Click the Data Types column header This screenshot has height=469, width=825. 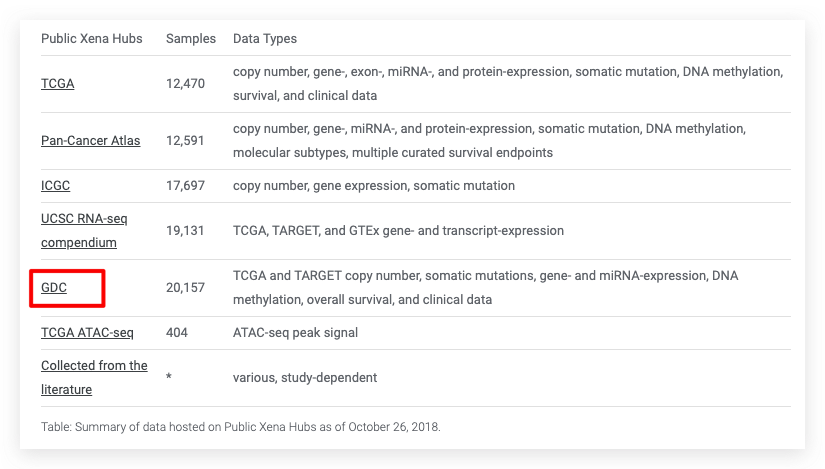tap(265, 39)
